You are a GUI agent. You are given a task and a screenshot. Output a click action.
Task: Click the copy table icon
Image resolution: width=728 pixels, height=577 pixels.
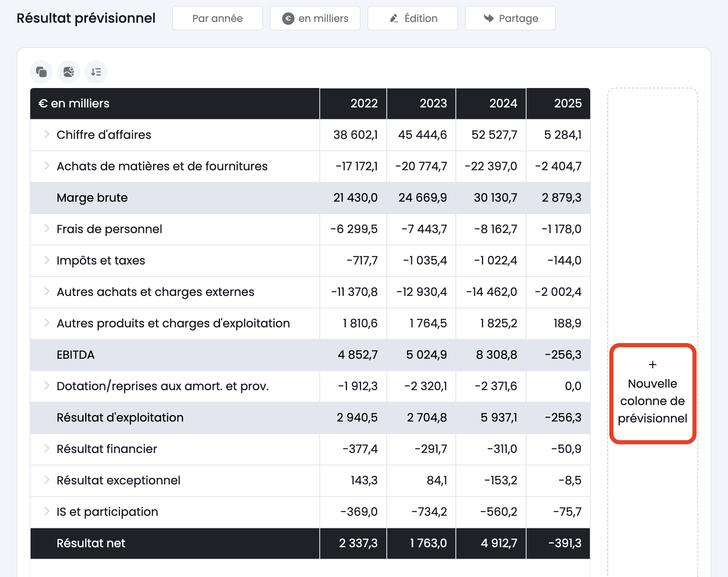41,72
